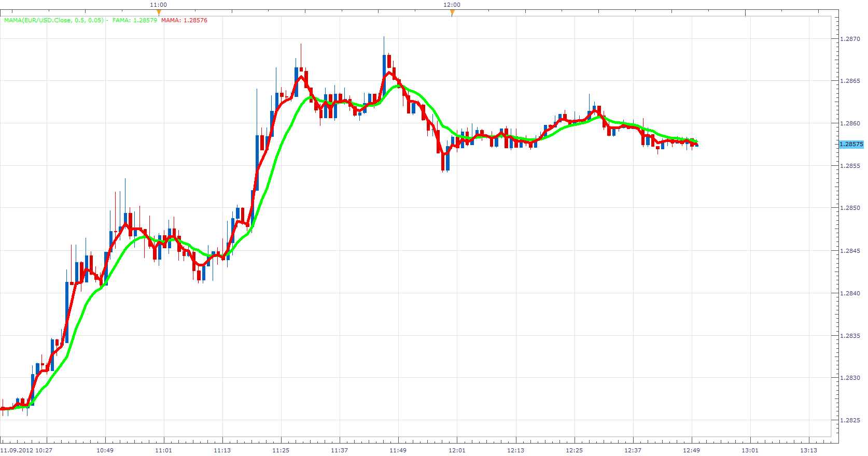The image size is (868, 456).
Task: Click the 12:01 time axis label
Action: pos(457,450)
